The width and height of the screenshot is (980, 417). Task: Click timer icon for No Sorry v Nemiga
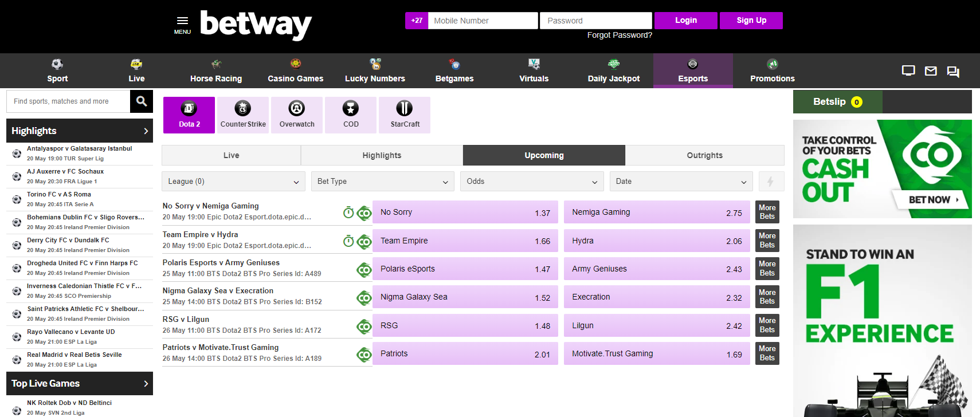tap(348, 213)
